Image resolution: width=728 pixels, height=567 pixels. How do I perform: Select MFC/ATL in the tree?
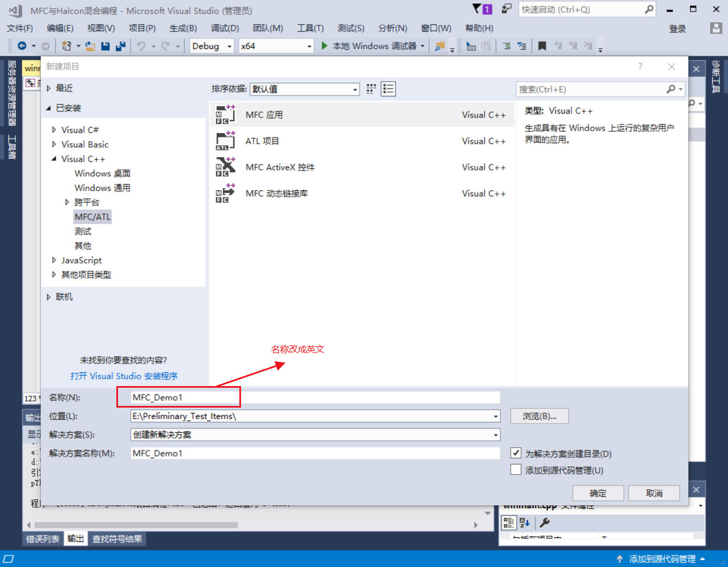(93, 217)
